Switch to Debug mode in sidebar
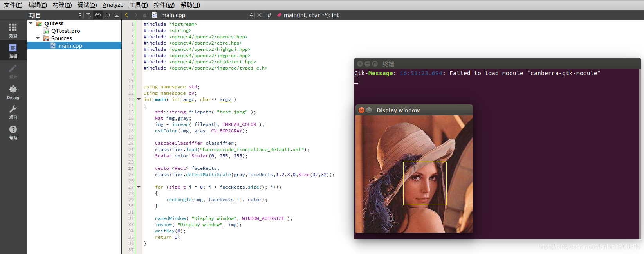The height and width of the screenshot is (254, 644). coord(13,92)
